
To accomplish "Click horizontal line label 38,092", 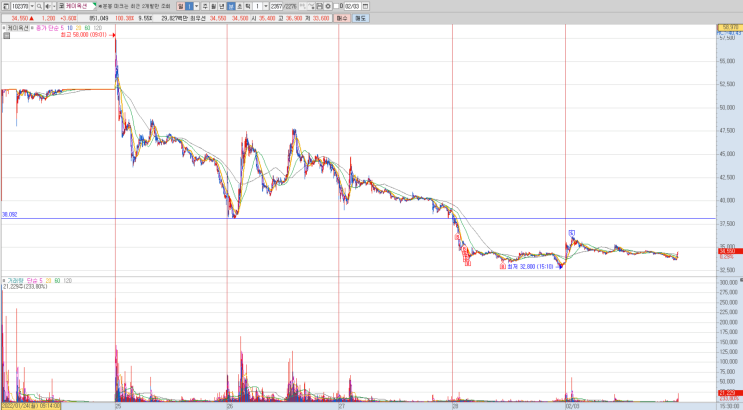I will 9,215.
